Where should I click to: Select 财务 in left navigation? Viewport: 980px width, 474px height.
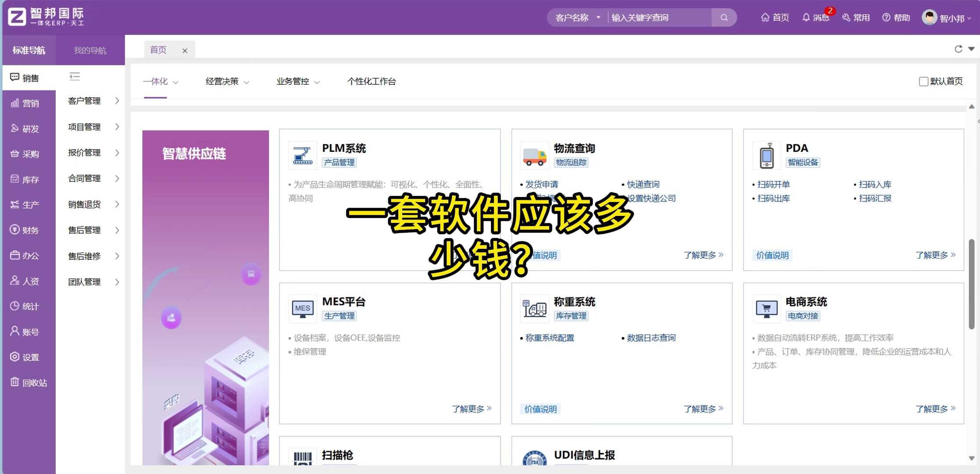pos(29,230)
